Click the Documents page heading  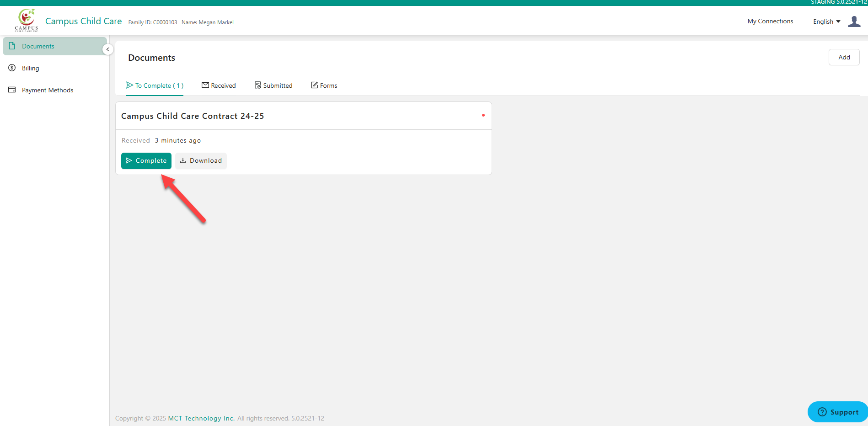pyautogui.click(x=151, y=58)
